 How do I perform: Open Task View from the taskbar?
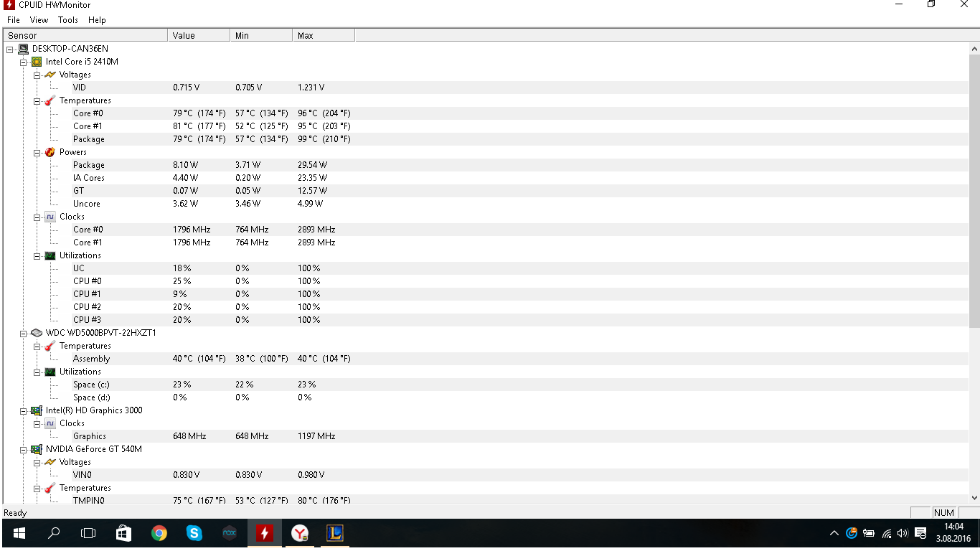pyautogui.click(x=88, y=534)
